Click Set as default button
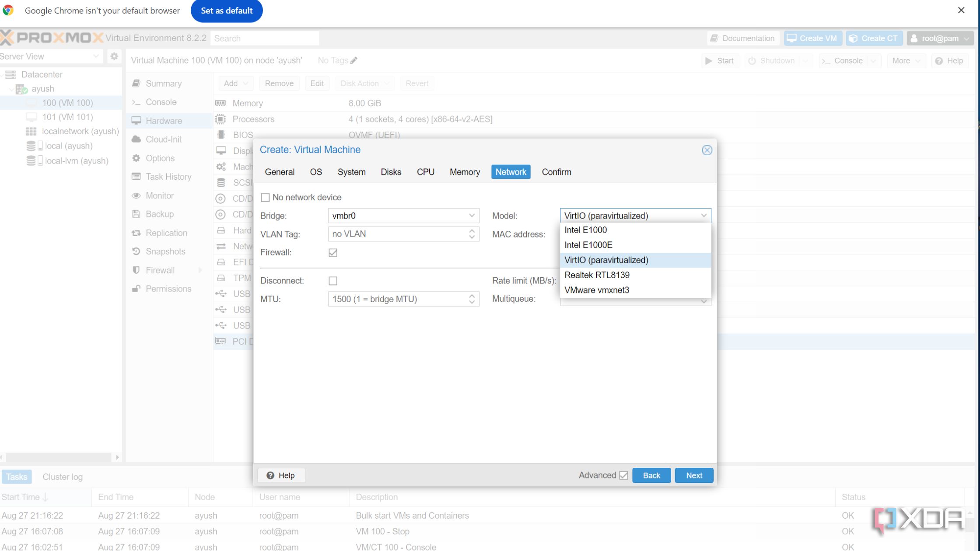 coord(227,10)
